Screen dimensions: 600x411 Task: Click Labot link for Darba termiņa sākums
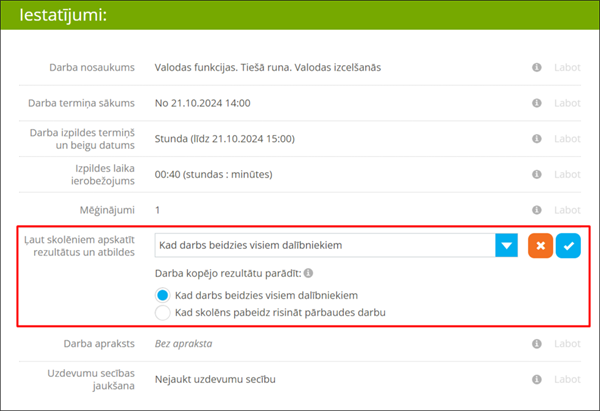pyautogui.click(x=567, y=103)
